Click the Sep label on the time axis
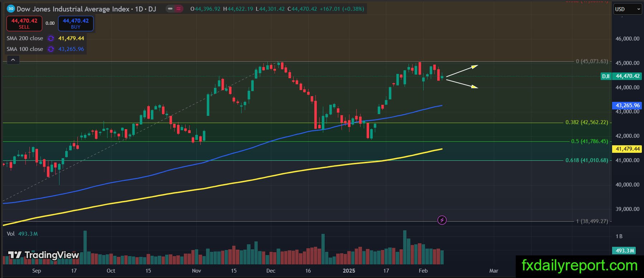644x278 pixels. (x=37, y=271)
